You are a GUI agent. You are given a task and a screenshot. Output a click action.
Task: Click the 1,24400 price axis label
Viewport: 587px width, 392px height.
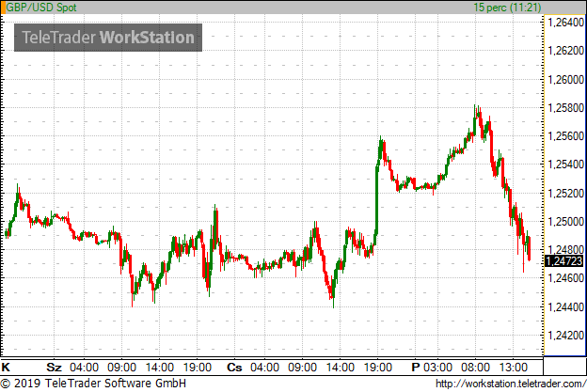565,307
